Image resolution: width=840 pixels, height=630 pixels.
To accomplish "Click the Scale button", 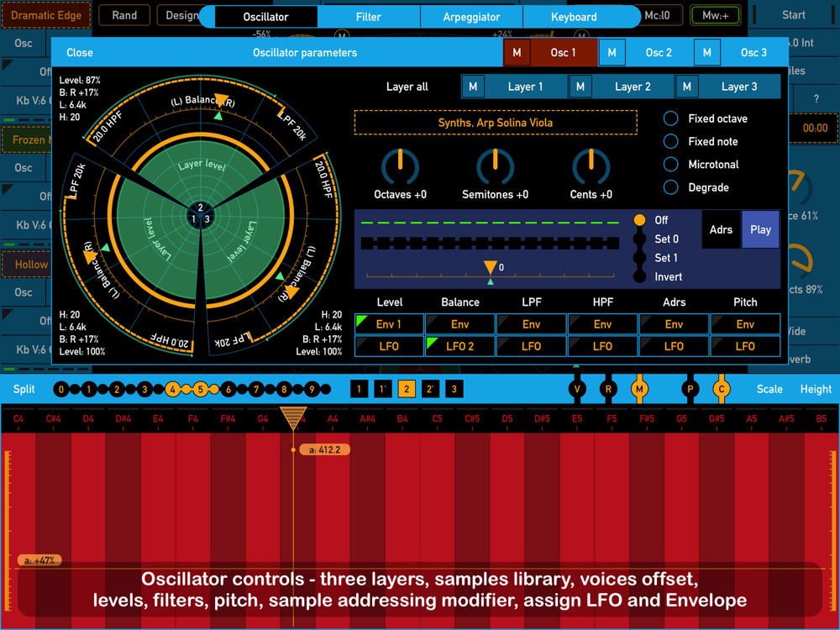I will pos(769,389).
